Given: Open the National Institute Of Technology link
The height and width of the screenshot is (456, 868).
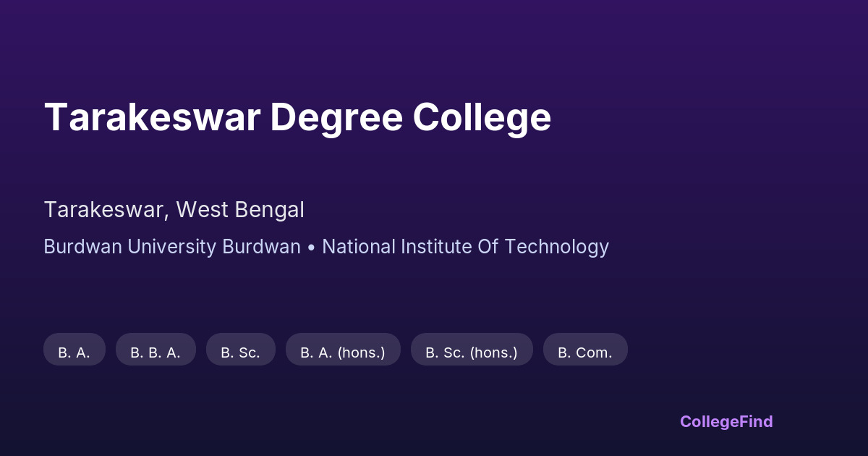Looking at the screenshot, I should tap(465, 247).
